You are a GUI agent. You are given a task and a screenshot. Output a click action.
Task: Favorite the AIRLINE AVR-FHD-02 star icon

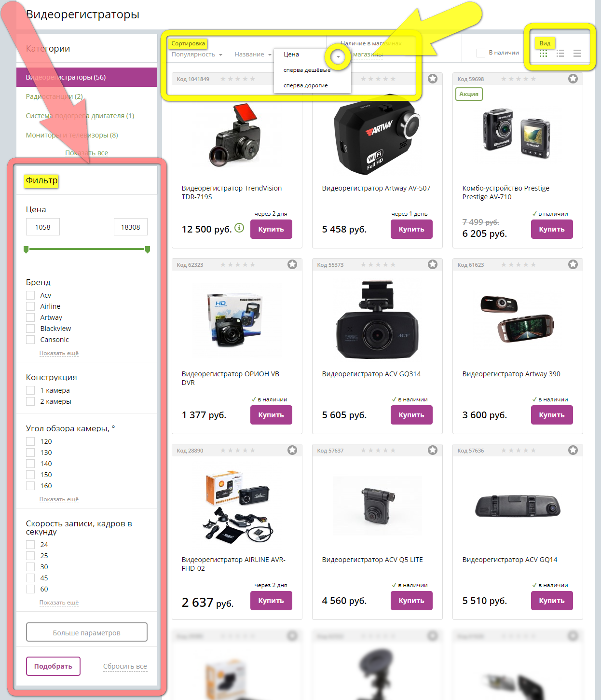(292, 450)
